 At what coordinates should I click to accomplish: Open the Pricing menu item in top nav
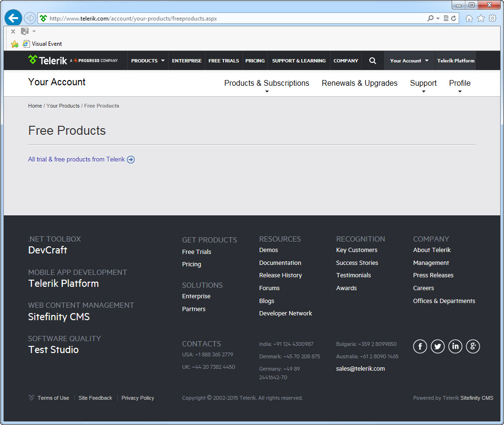[255, 61]
